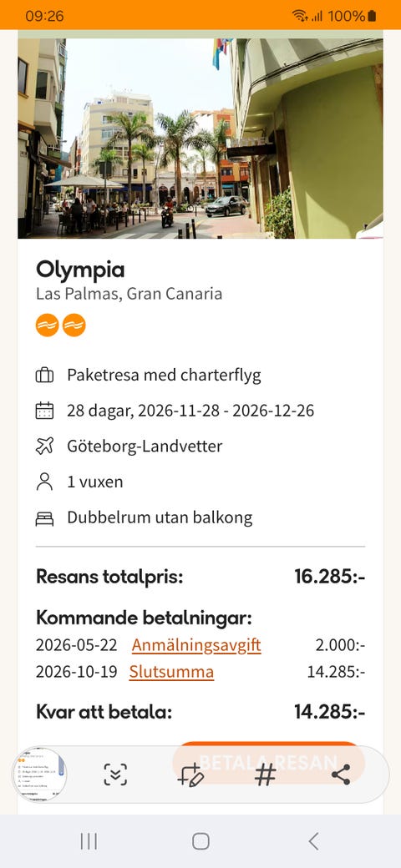Viewport: 401px width, 868px height.
Task: Tap the Android home button
Action: click(200, 841)
